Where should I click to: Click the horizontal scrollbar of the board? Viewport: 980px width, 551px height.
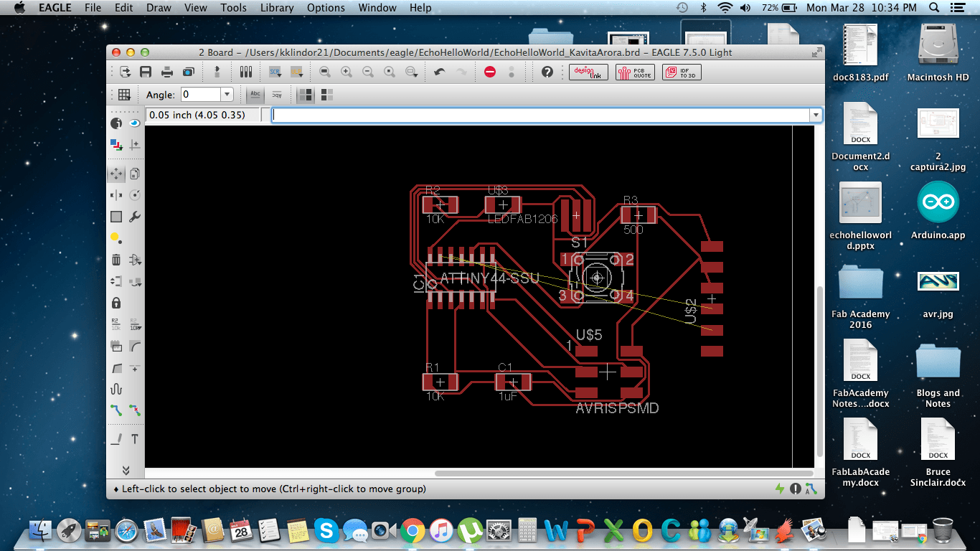point(623,474)
